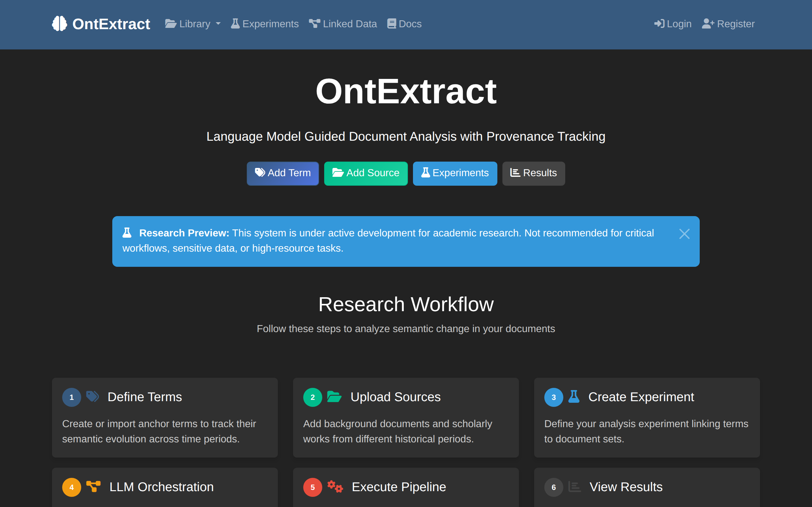Click the chart icon on View Results card

[x=574, y=487]
